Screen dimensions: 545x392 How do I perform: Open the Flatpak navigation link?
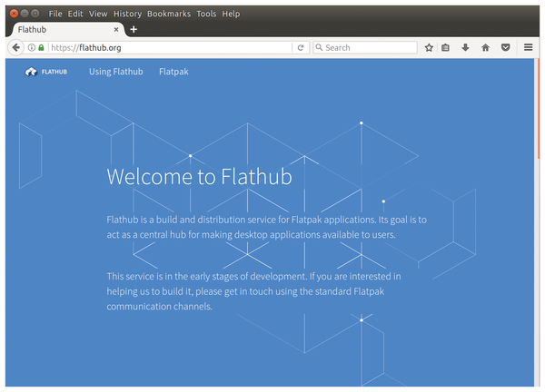coord(173,72)
